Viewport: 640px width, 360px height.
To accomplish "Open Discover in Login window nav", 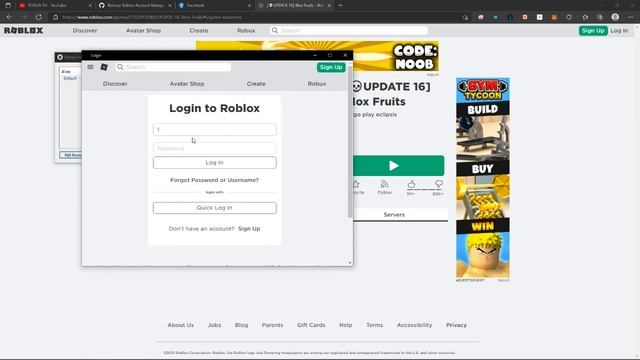I will pyautogui.click(x=115, y=84).
